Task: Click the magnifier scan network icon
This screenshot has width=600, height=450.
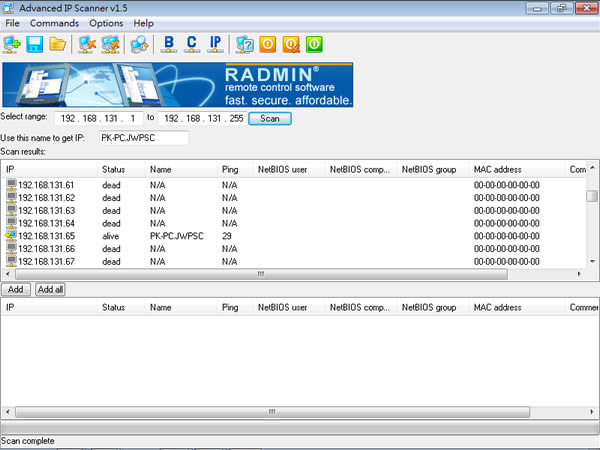Action: point(139,44)
